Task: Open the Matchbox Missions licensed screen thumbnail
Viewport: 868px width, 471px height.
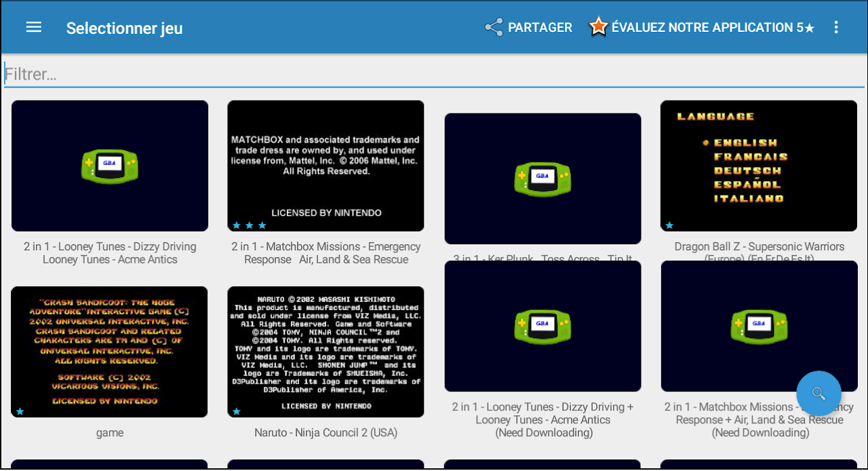Action: 325,166
